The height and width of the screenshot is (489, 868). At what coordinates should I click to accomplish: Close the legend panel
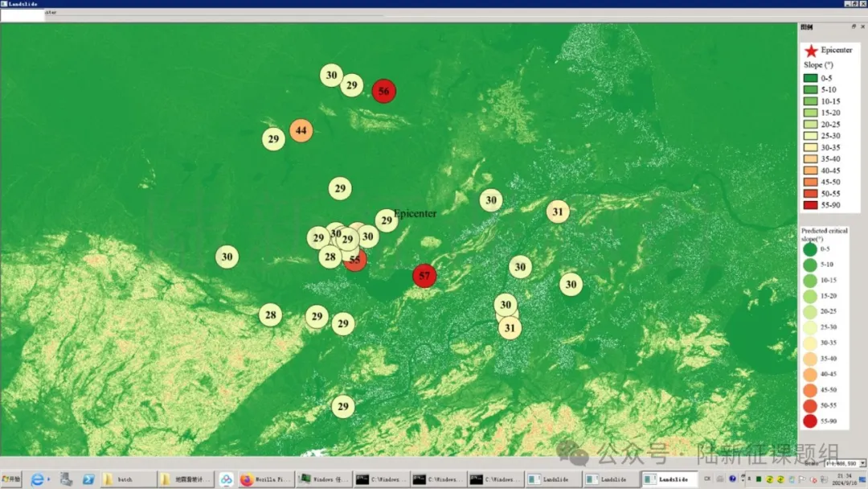(x=862, y=27)
